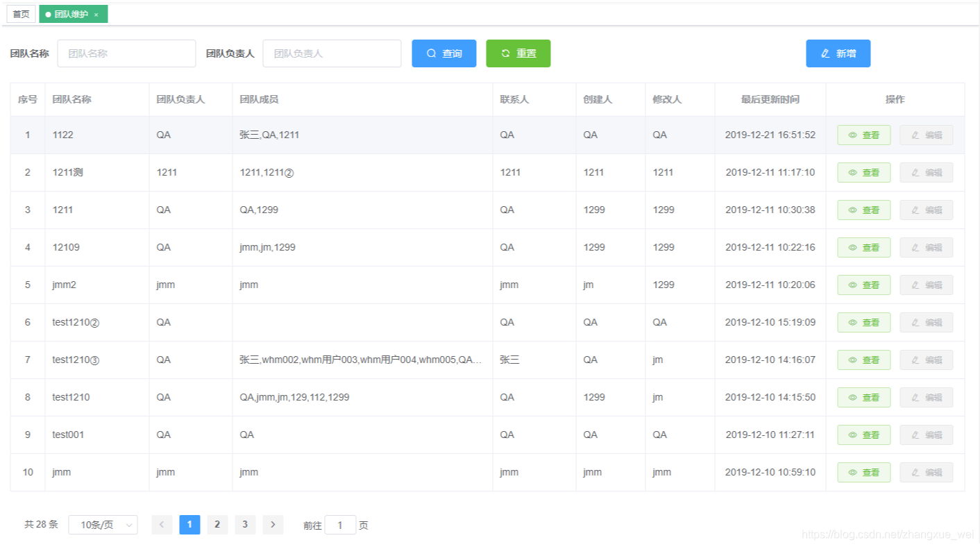Click timestamp 2019-12-21 16:51:52
980x547 pixels.
point(770,135)
